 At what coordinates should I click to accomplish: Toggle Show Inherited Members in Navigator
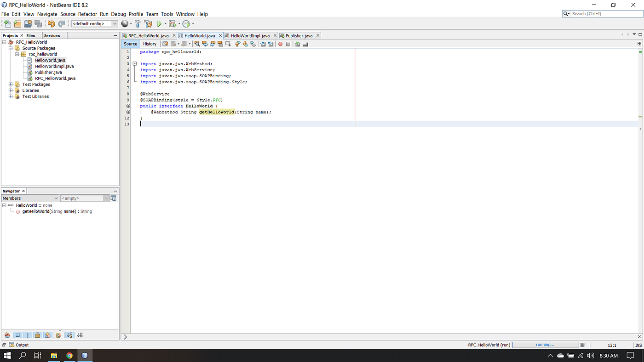click(7, 335)
